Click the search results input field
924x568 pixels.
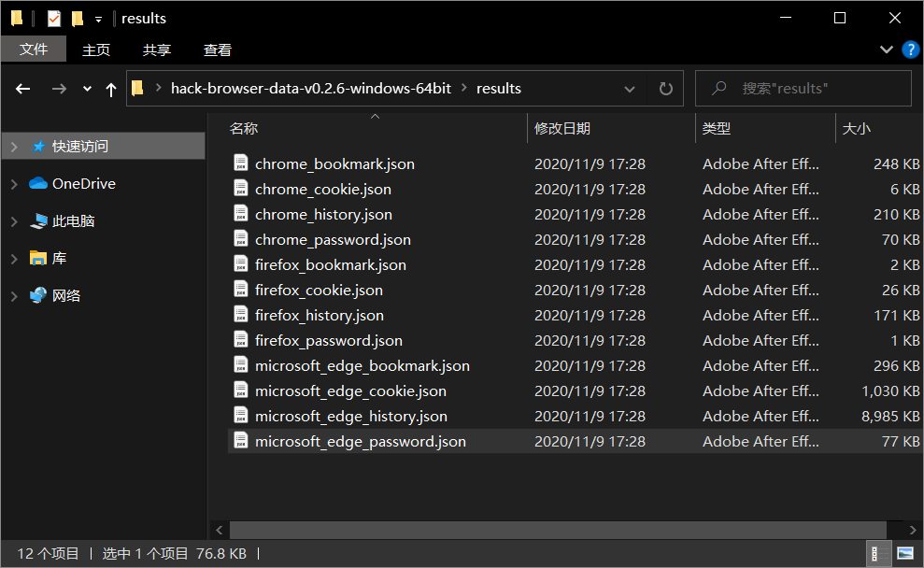click(x=803, y=89)
